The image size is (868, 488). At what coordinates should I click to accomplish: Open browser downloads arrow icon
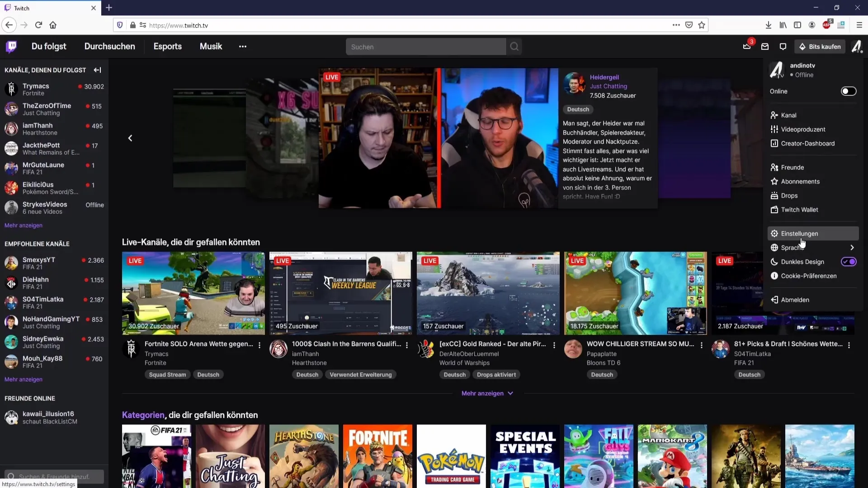point(768,25)
